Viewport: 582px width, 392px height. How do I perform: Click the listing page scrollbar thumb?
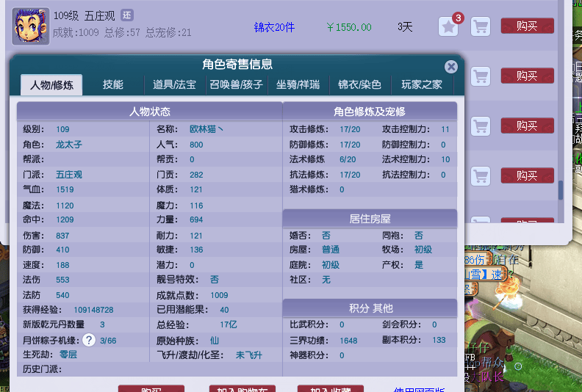[561, 190]
